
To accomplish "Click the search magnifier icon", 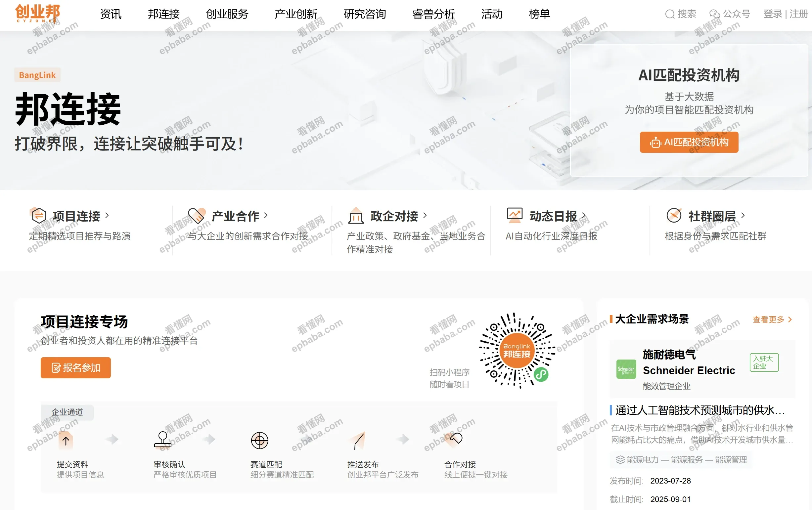I will (x=669, y=14).
